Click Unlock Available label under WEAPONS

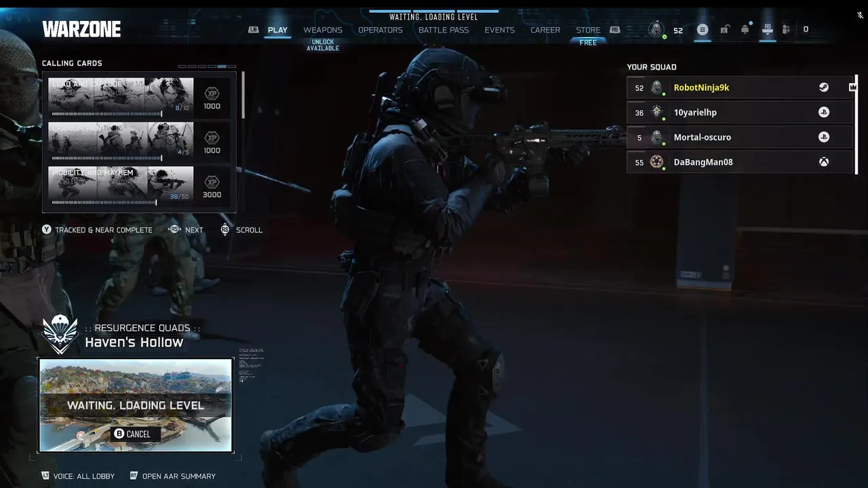tap(323, 45)
